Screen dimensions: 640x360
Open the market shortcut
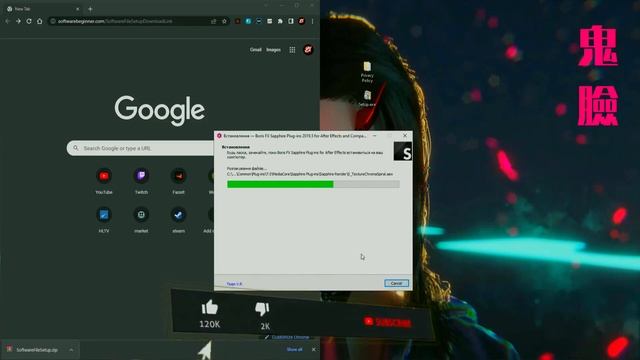[x=141, y=220]
